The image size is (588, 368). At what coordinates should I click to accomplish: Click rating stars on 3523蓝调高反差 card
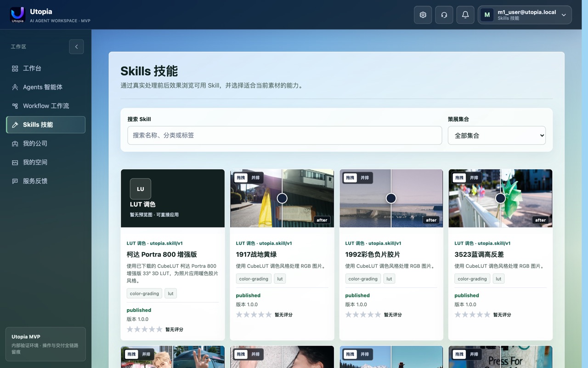point(473,315)
